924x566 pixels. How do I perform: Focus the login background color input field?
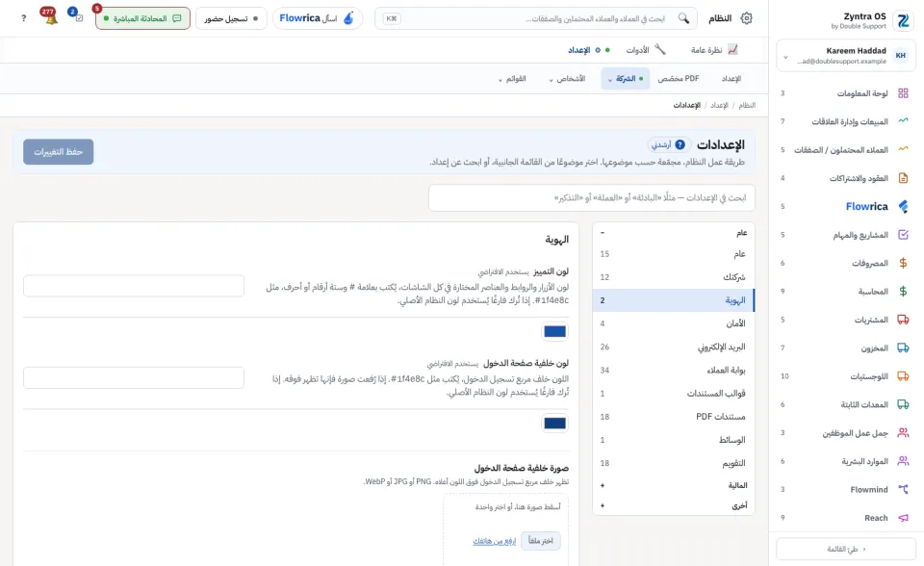coord(134,378)
